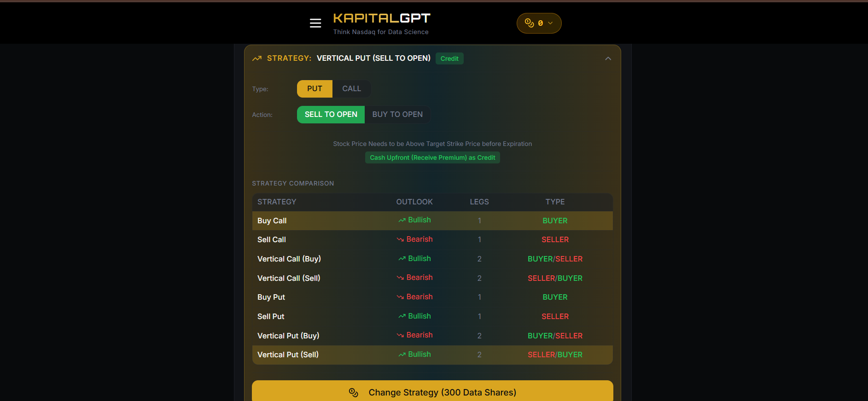
Task: Choose the Vertical Put (Sell) row
Action: 432,355
